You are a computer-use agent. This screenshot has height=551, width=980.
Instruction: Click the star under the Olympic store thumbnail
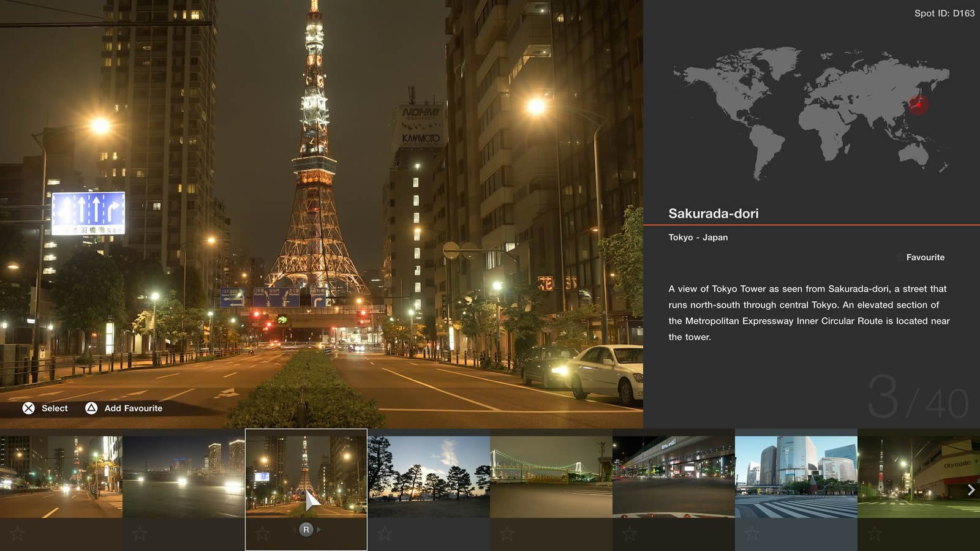pyautogui.click(x=875, y=533)
